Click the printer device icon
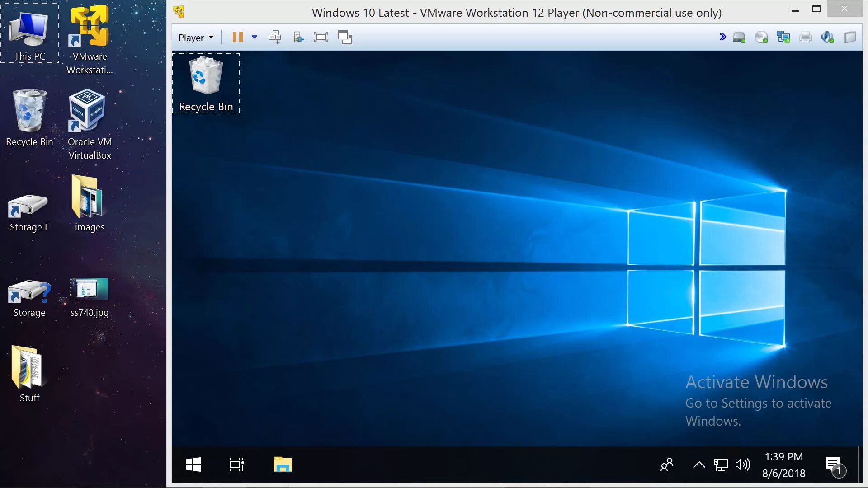 point(805,37)
